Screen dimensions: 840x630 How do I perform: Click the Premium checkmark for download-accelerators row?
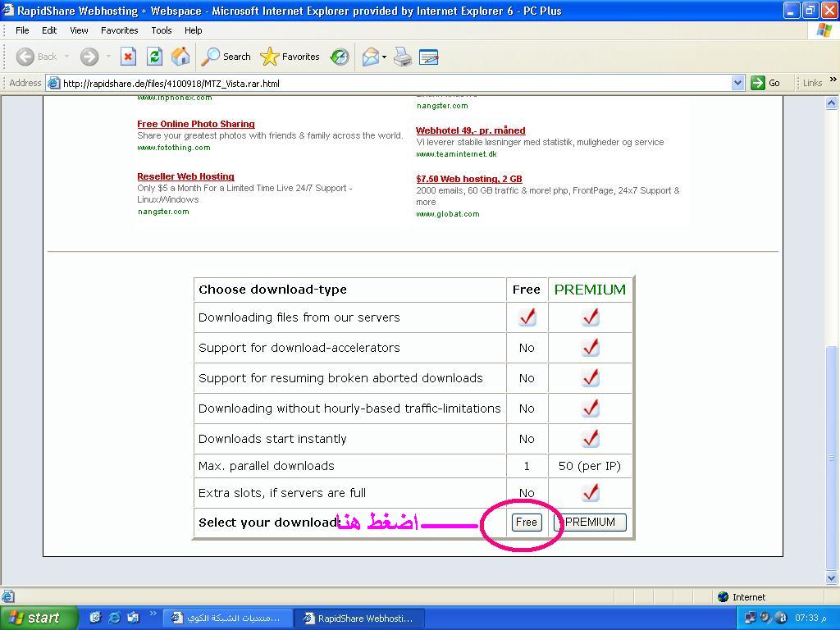(591, 347)
